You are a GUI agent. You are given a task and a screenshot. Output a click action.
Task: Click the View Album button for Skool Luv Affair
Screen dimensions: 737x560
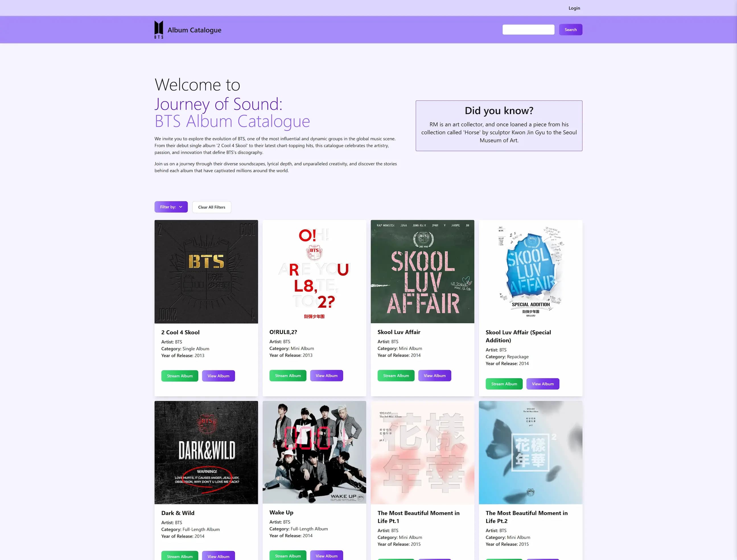(x=435, y=375)
